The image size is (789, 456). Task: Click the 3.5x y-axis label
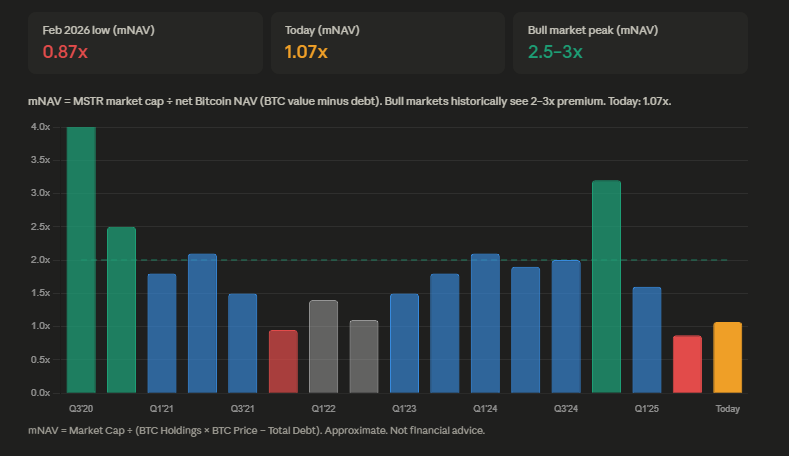(x=40, y=160)
